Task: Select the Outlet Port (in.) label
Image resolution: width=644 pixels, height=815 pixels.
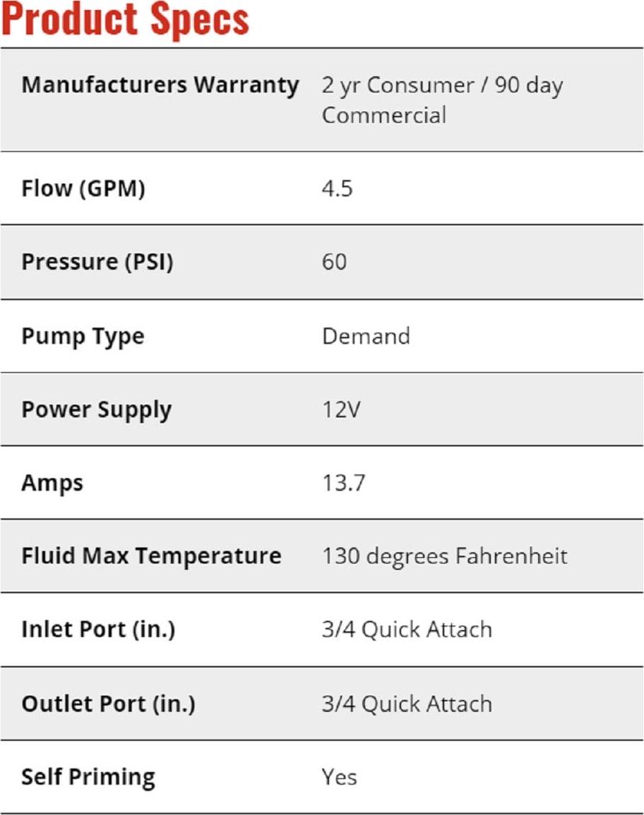Action: coord(108,704)
